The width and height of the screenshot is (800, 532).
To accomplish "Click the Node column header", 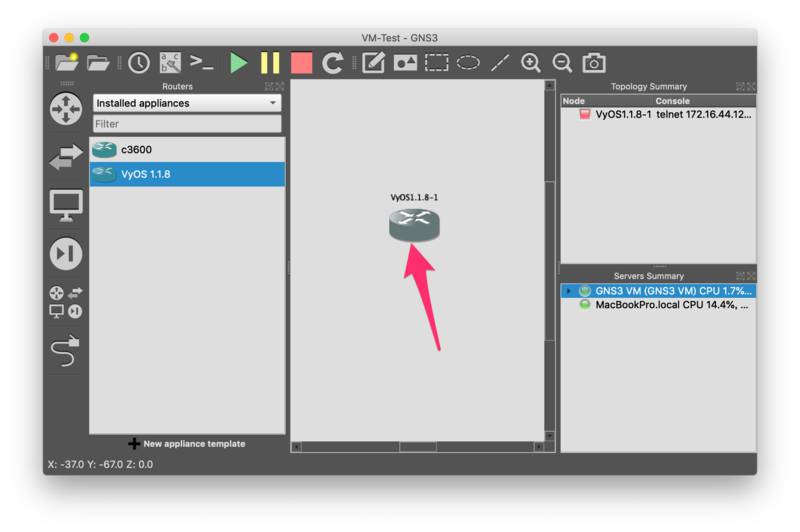I will point(607,101).
